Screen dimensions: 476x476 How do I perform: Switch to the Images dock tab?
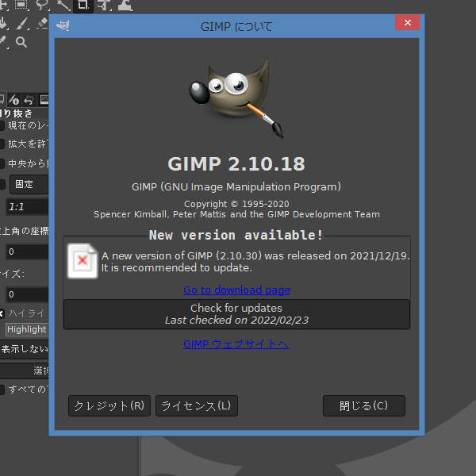point(44,100)
